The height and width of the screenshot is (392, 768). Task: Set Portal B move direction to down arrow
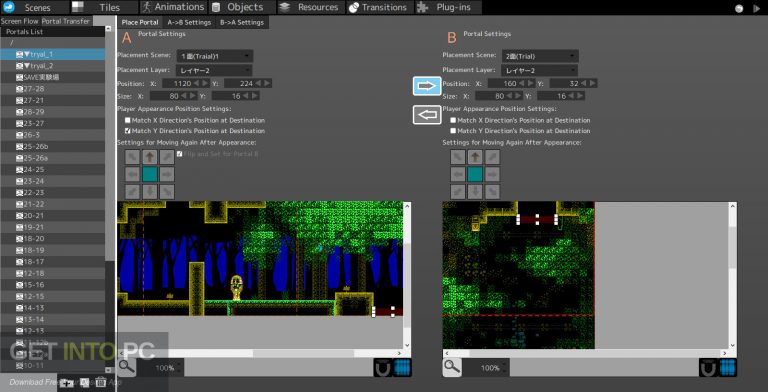click(475, 191)
